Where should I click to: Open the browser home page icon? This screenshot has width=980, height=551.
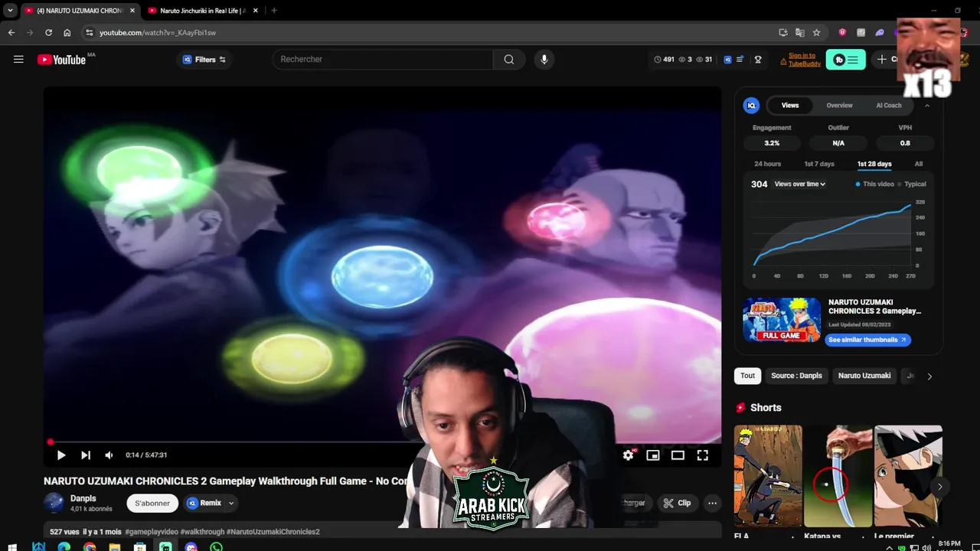click(x=67, y=32)
